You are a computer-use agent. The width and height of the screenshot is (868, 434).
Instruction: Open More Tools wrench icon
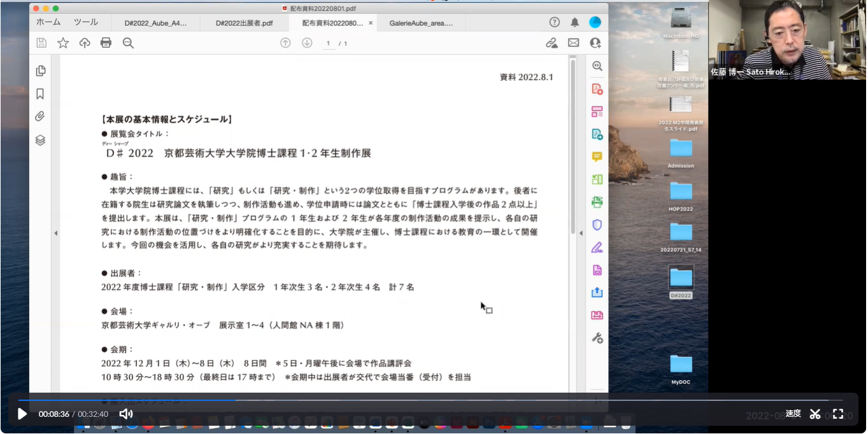597,338
